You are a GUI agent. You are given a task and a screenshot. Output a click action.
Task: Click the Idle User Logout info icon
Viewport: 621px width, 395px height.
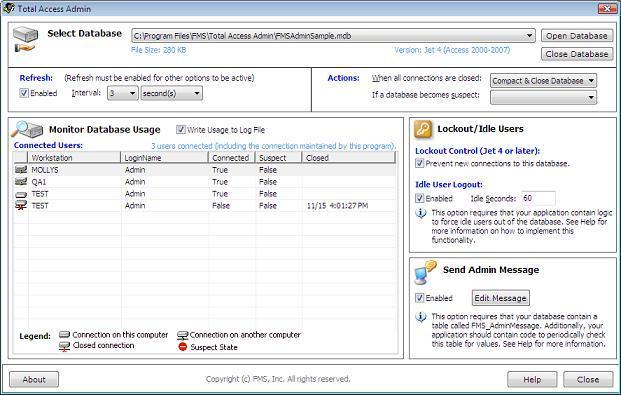click(x=421, y=213)
